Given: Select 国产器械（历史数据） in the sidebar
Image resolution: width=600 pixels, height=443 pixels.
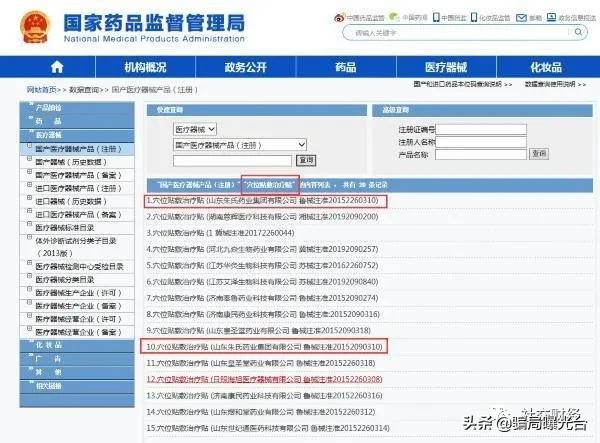Looking at the screenshot, I should click(x=71, y=162).
